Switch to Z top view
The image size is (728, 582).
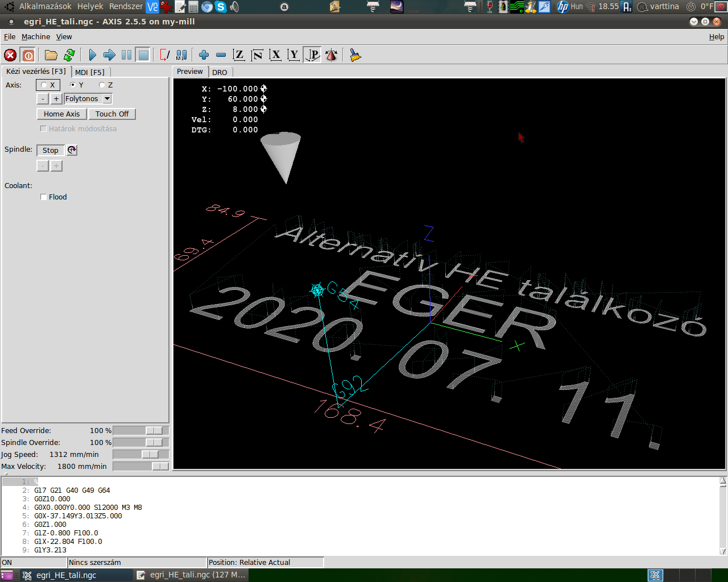[x=239, y=55]
